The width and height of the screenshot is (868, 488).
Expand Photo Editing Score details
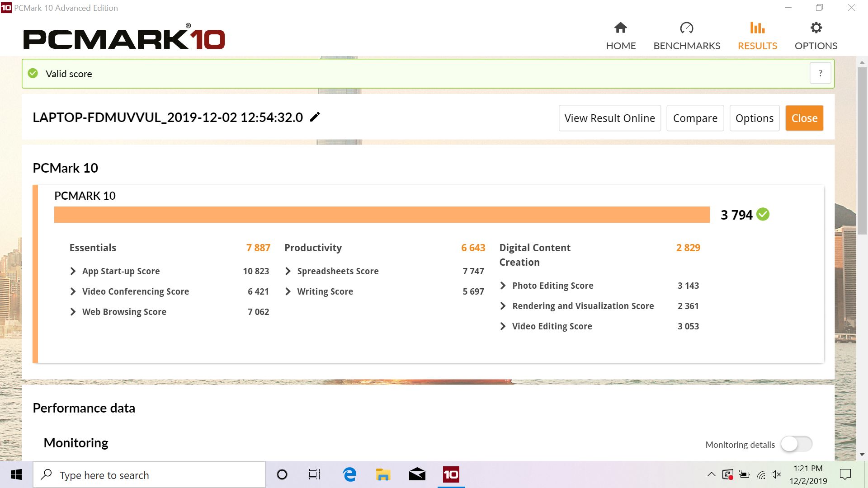coord(503,286)
